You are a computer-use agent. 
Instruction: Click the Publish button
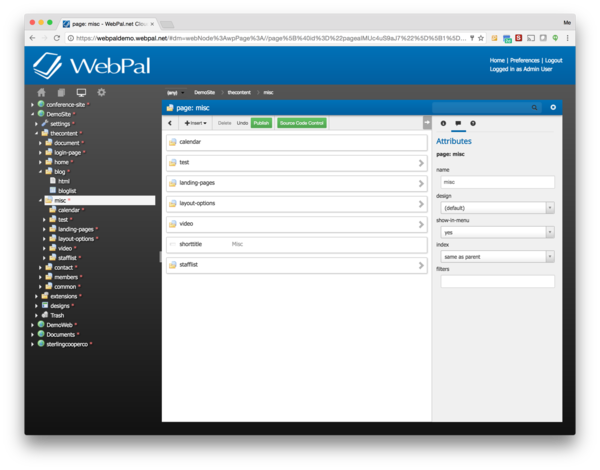[x=261, y=123]
